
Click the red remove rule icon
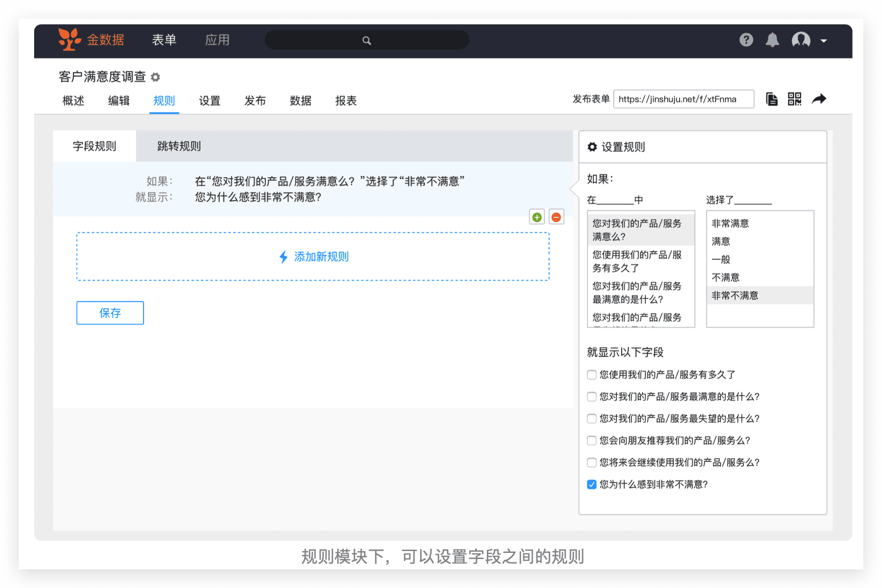(x=557, y=217)
